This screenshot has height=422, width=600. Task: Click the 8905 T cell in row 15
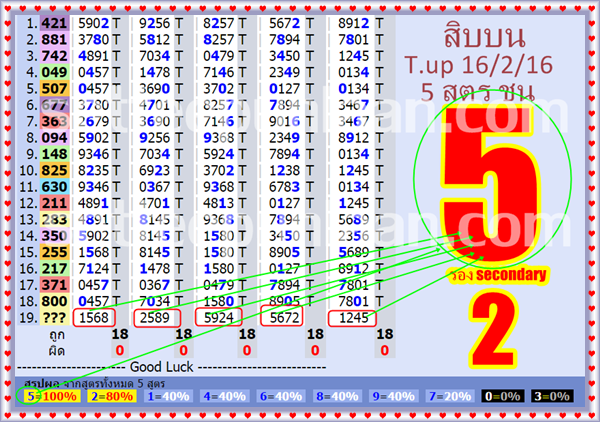tap(291, 253)
